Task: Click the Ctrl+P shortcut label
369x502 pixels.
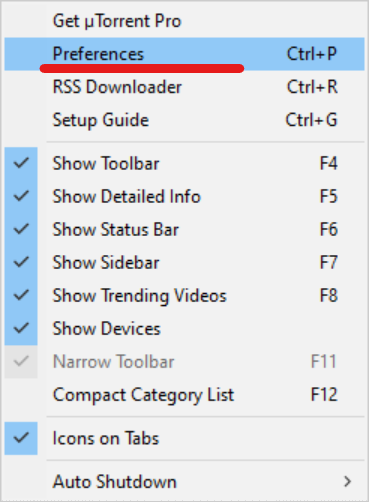Action: (312, 54)
